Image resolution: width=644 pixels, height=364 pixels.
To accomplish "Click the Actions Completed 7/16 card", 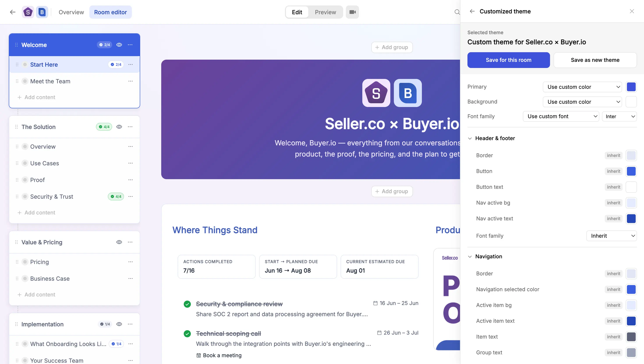I will (x=216, y=267).
